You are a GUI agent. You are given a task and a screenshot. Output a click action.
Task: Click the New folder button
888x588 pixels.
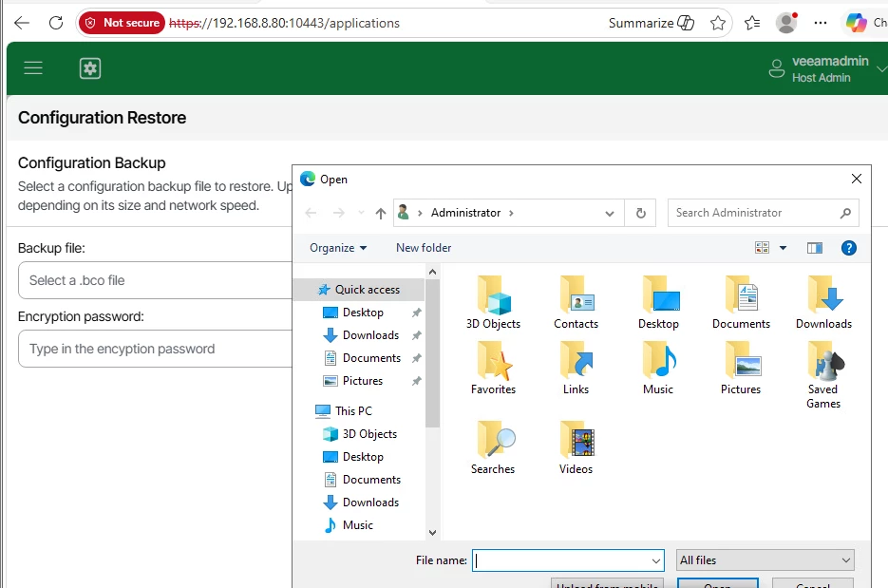[x=424, y=248]
